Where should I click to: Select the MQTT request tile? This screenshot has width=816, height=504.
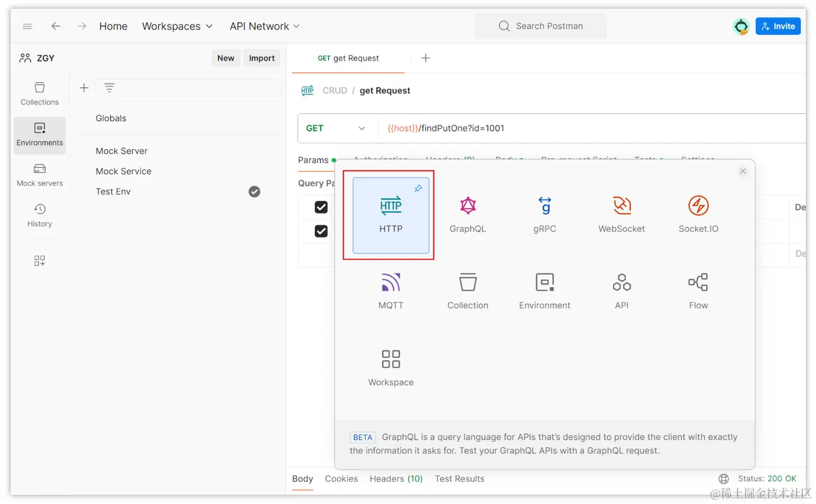pyautogui.click(x=391, y=292)
